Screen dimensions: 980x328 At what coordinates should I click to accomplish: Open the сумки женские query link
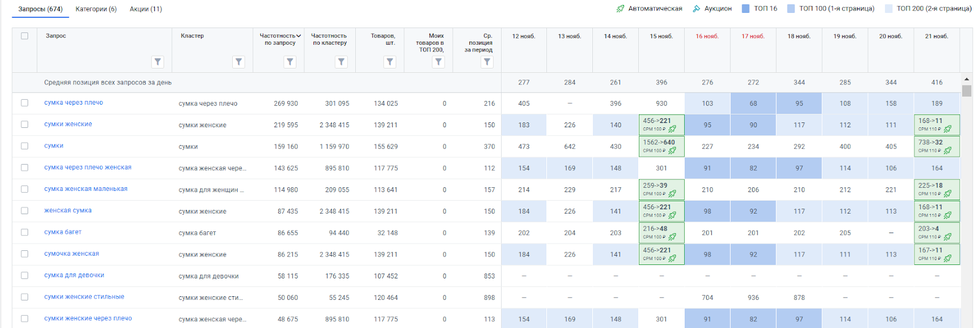point(68,124)
